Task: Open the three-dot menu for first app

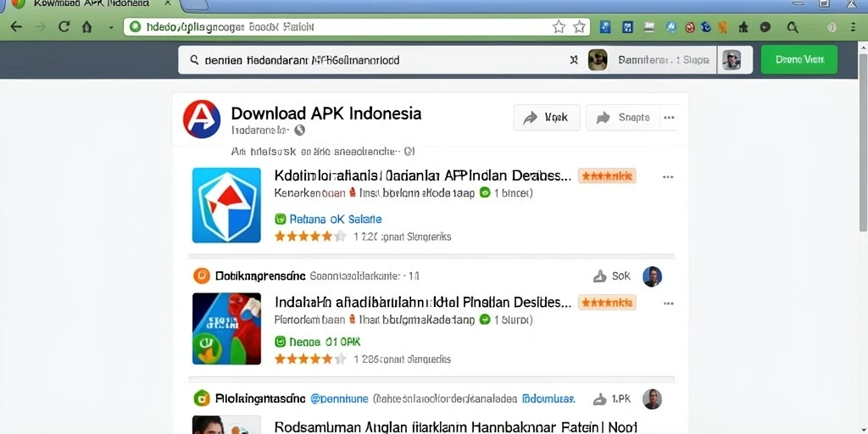Action: pyautogui.click(x=668, y=177)
